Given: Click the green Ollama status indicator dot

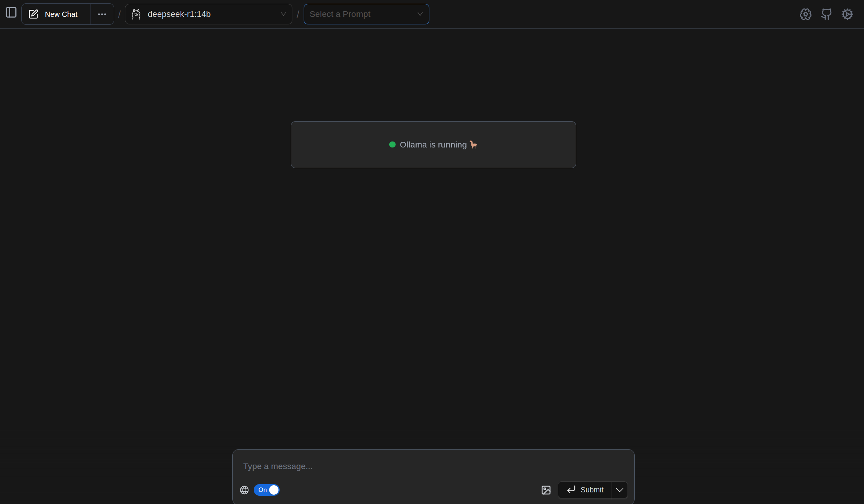Looking at the screenshot, I should point(393,144).
